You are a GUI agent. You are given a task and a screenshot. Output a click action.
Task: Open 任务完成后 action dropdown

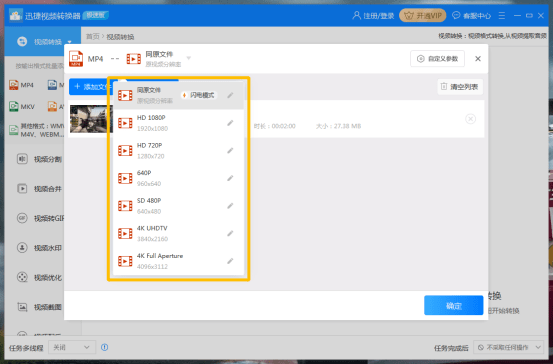point(509,347)
